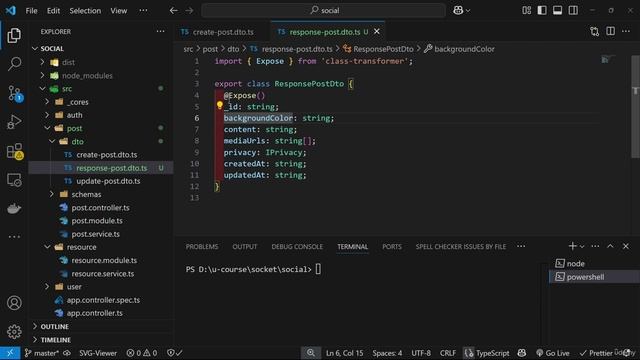640x360 pixels.
Task: Change end of line CRLF setting
Action: point(447,353)
